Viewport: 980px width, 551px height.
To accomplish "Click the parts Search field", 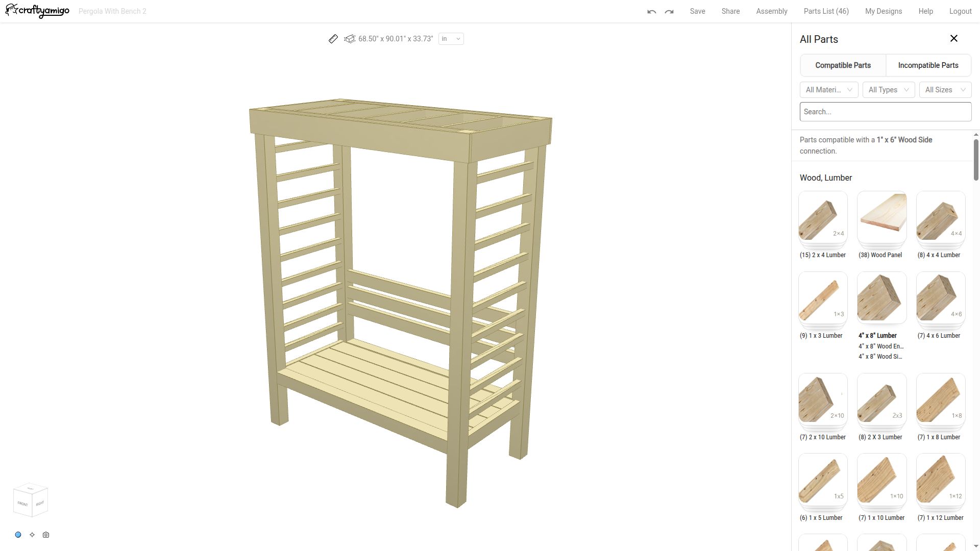I will pos(885,112).
